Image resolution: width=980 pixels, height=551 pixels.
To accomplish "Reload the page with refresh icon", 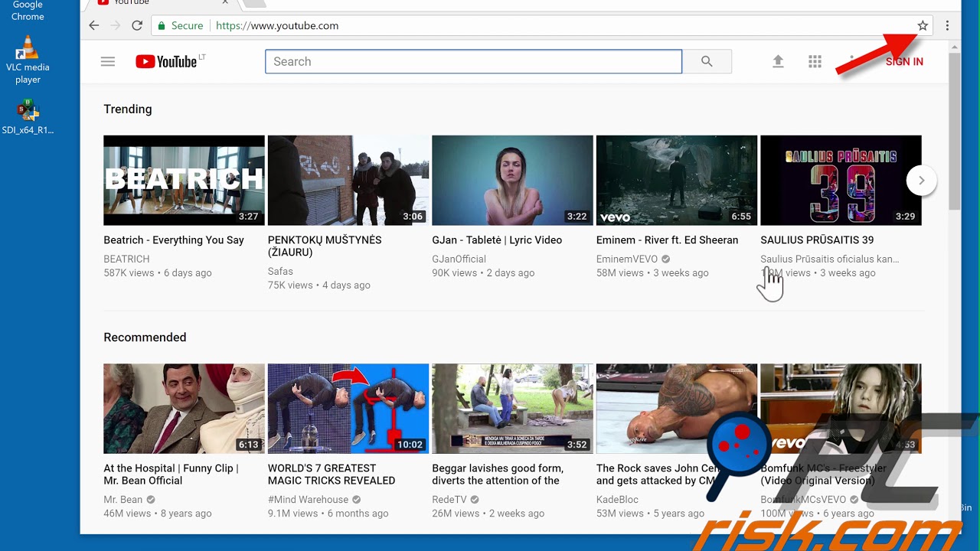I will pyautogui.click(x=137, y=25).
